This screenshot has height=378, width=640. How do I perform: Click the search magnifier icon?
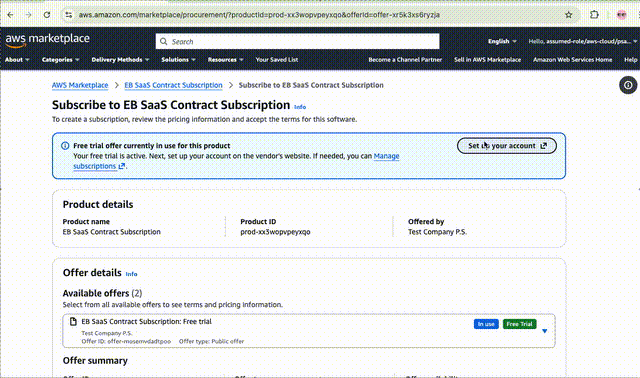[x=164, y=42]
